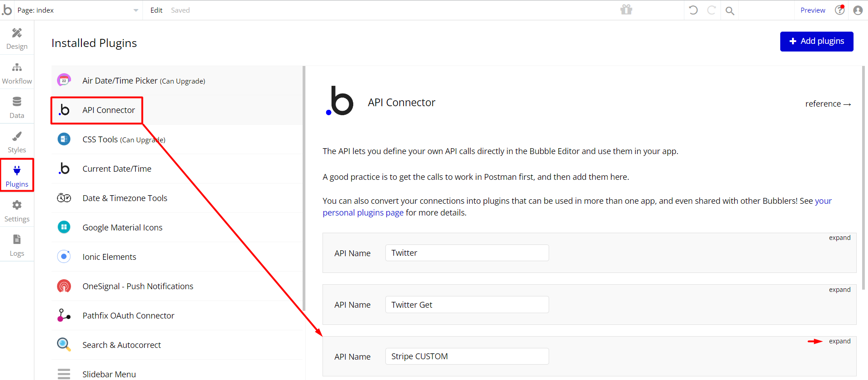This screenshot has width=868, height=380.
Task: Click the redo arrow icon
Action: (711, 10)
